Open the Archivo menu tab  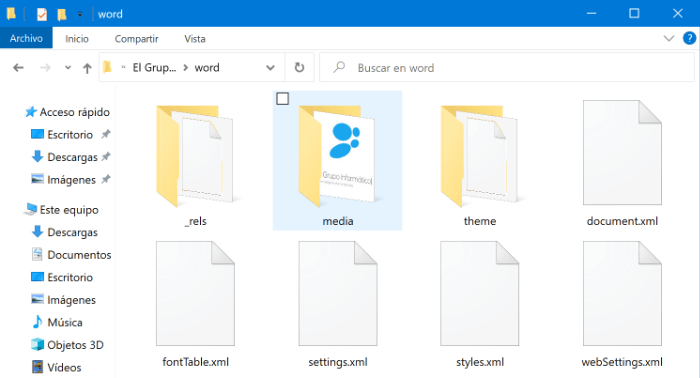(x=26, y=38)
